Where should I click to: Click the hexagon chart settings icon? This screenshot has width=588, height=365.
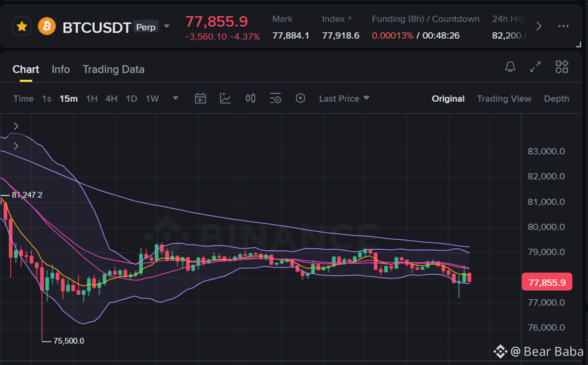coord(301,99)
